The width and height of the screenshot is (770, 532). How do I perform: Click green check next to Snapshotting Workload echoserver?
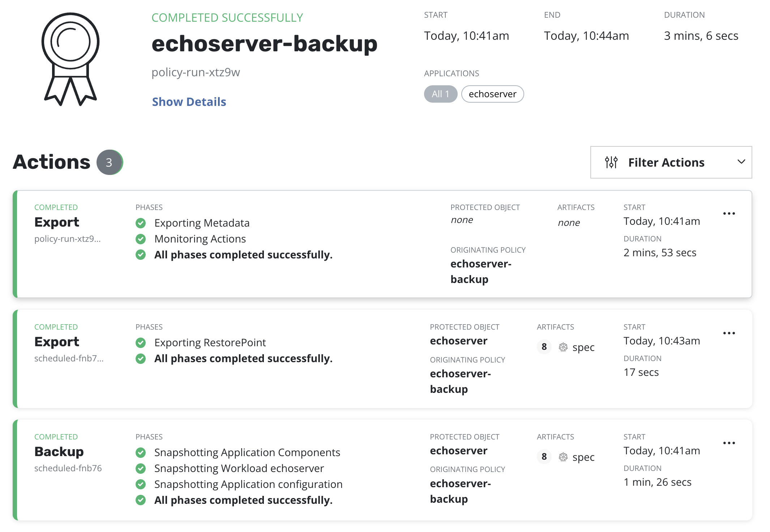click(141, 469)
